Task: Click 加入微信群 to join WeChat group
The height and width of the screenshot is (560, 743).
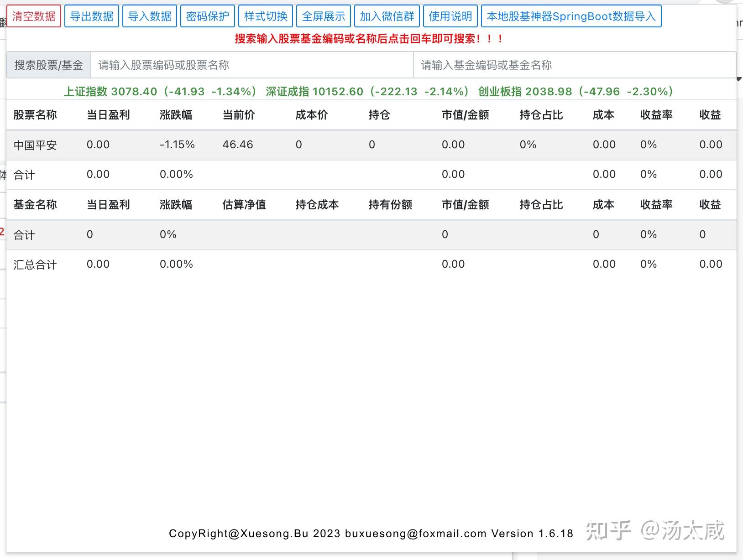Action: point(387,16)
